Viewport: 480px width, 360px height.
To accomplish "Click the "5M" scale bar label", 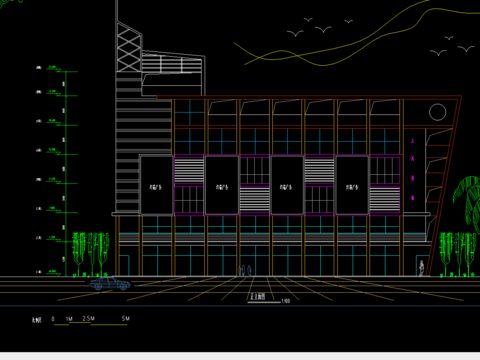I will [126, 318].
